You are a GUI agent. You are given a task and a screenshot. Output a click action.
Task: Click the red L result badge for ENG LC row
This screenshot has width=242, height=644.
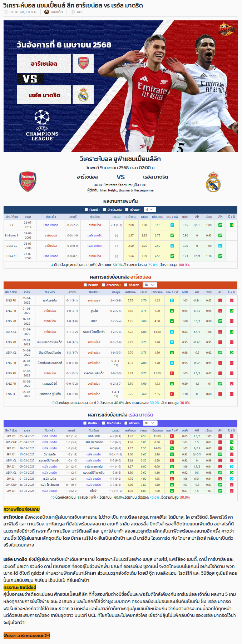pos(172,394)
